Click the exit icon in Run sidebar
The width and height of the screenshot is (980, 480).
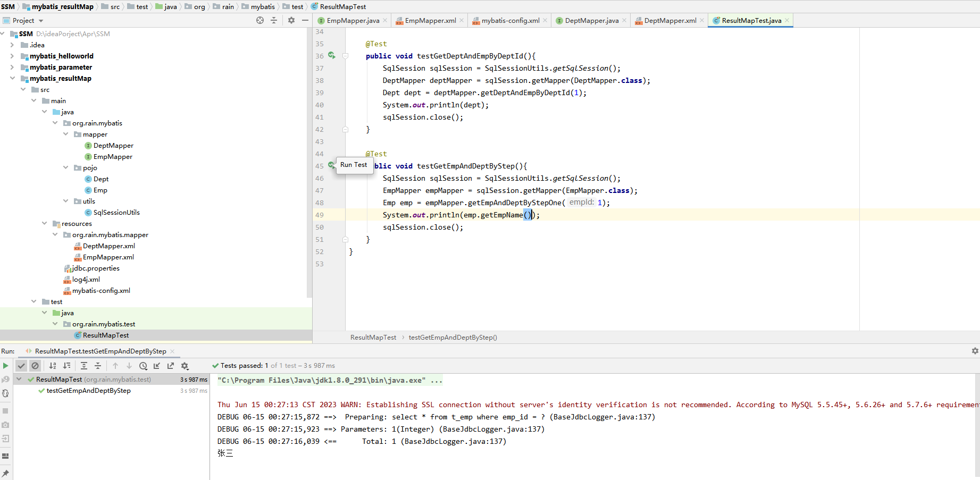tap(5, 439)
